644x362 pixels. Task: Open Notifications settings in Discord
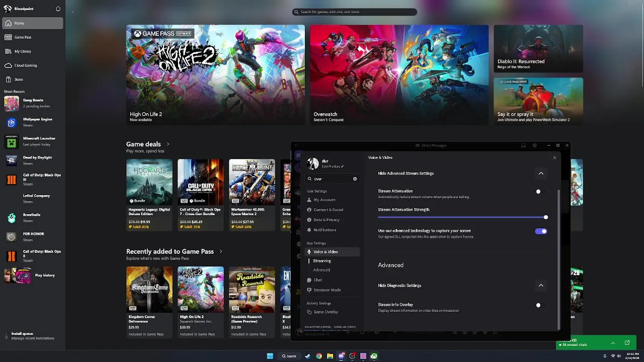[x=333, y=230]
